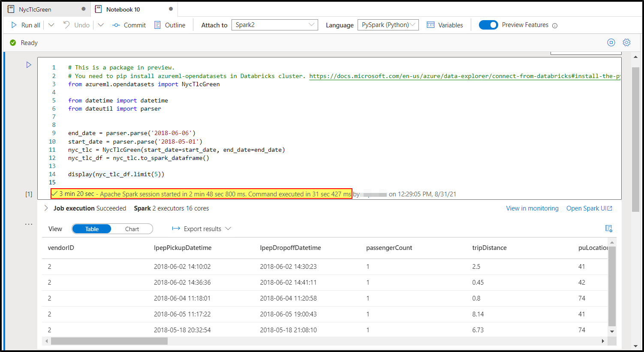Click the Commit button

tap(129, 25)
